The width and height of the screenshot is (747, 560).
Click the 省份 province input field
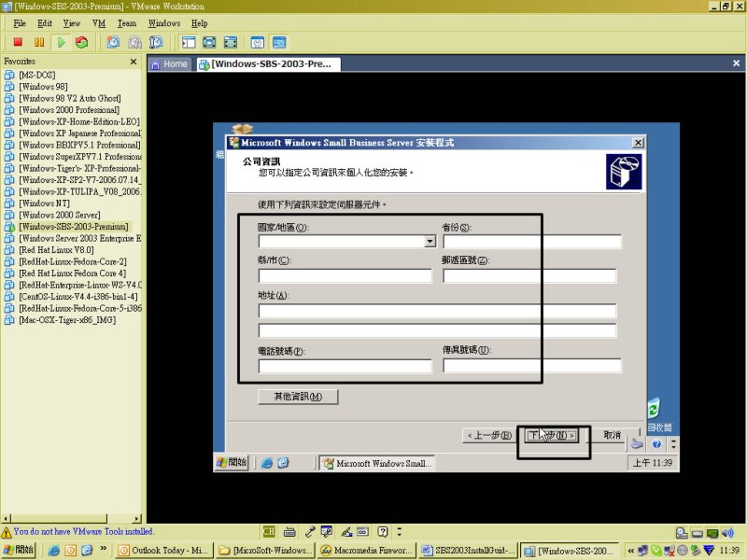point(532,242)
